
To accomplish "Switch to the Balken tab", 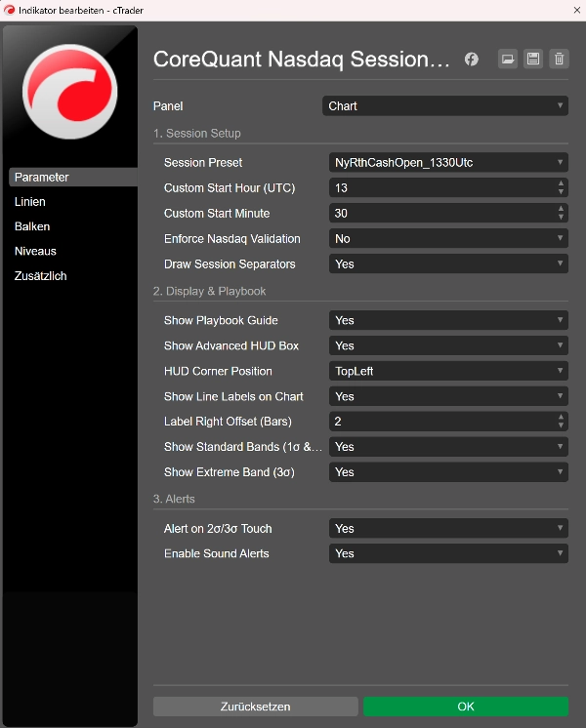I will tap(32, 226).
